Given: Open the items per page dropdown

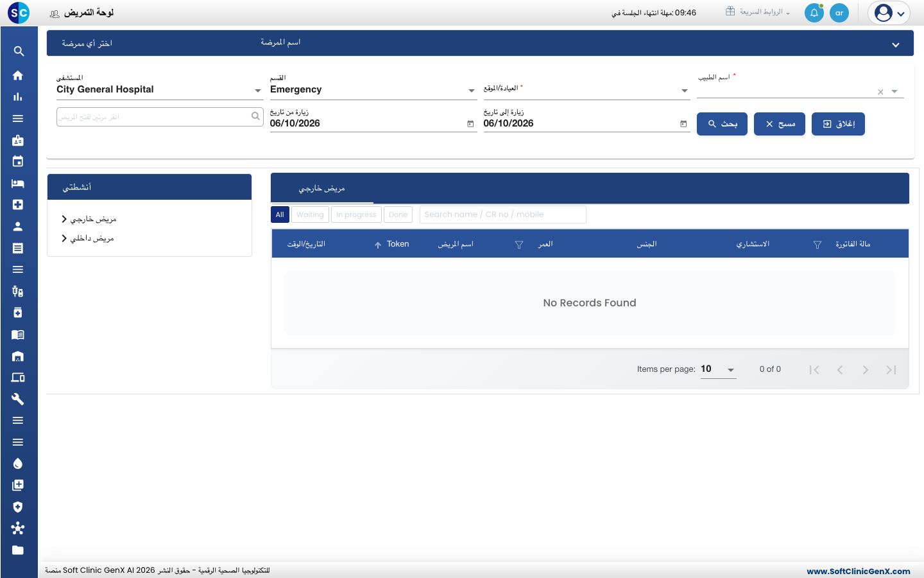Looking at the screenshot, I should [x=718, y=369].
